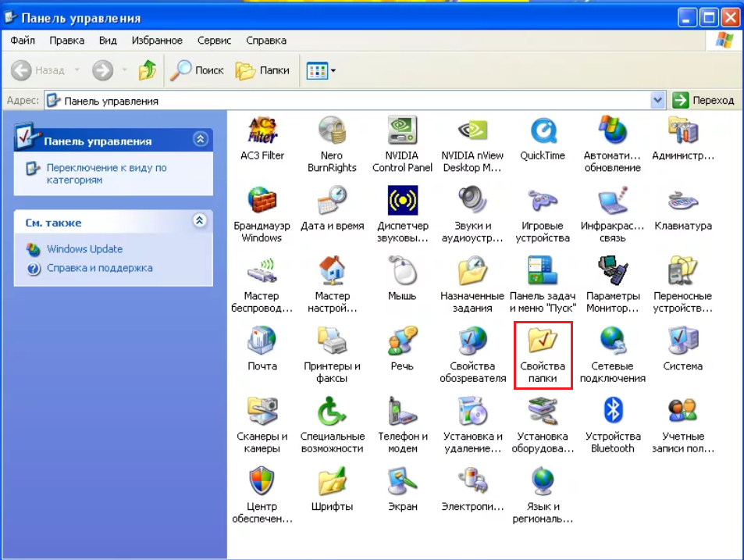Open Телефон и модем
This screenshot has width=744, height=560.
click(x=402, y=425)
